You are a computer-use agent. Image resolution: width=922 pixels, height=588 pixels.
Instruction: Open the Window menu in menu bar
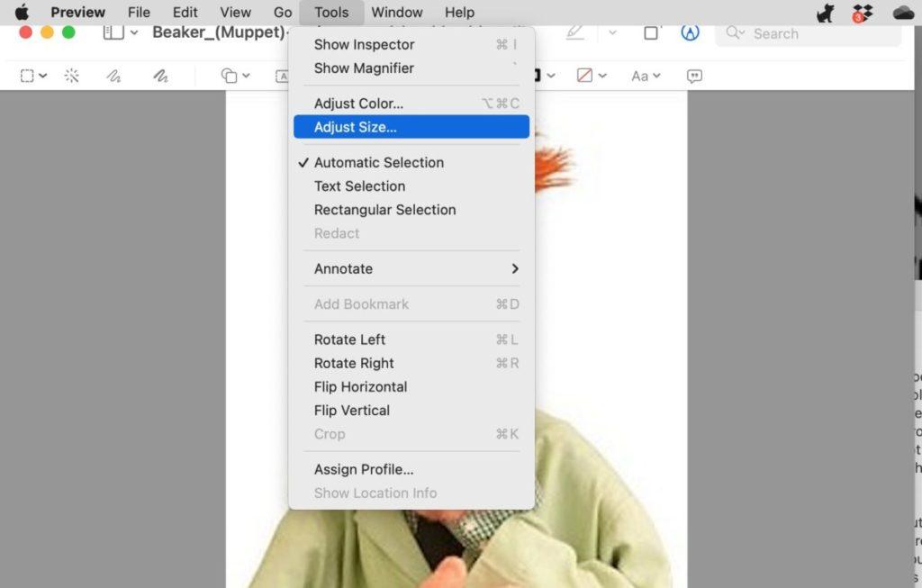(x=397, y=13)
